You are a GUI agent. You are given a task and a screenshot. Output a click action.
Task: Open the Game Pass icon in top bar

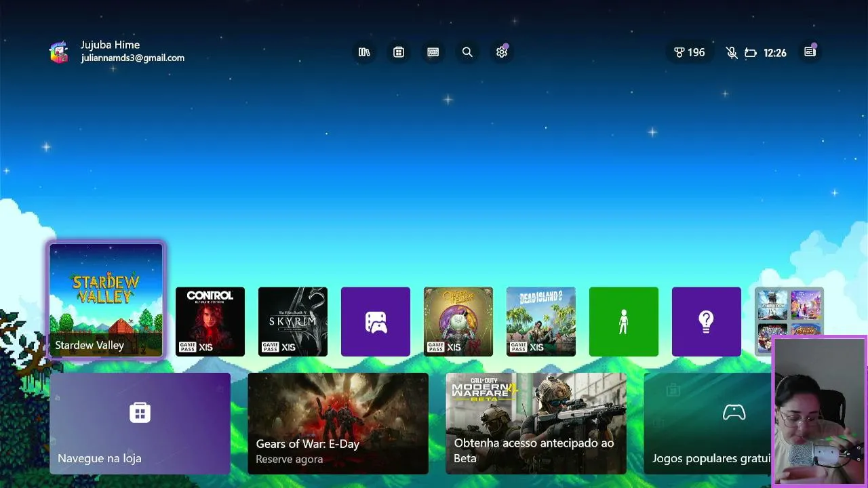tap(433, 52)
